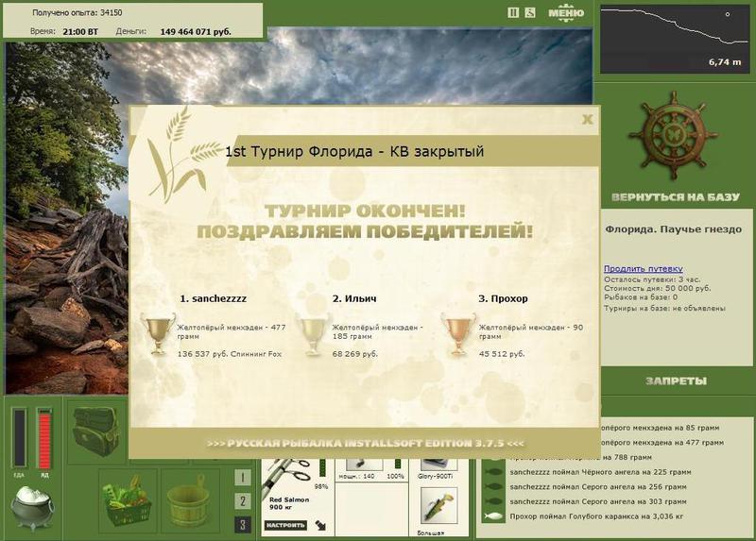Viewport: 756px width, 541px height.
Task: Toggle sound with the S icon
Action: [x=530, y=13]
